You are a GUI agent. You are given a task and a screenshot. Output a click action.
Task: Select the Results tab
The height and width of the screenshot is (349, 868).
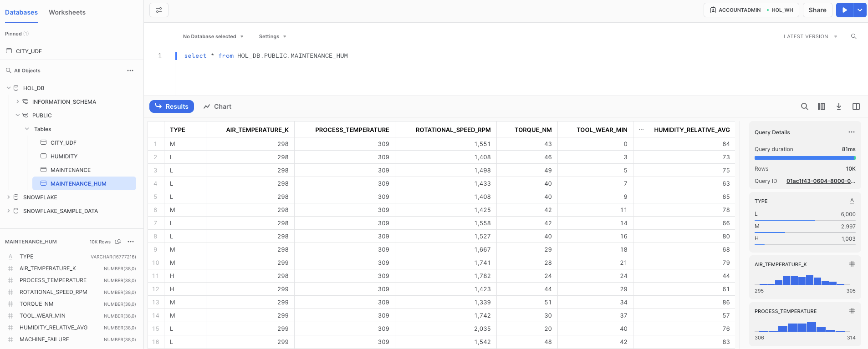(172, 106)
